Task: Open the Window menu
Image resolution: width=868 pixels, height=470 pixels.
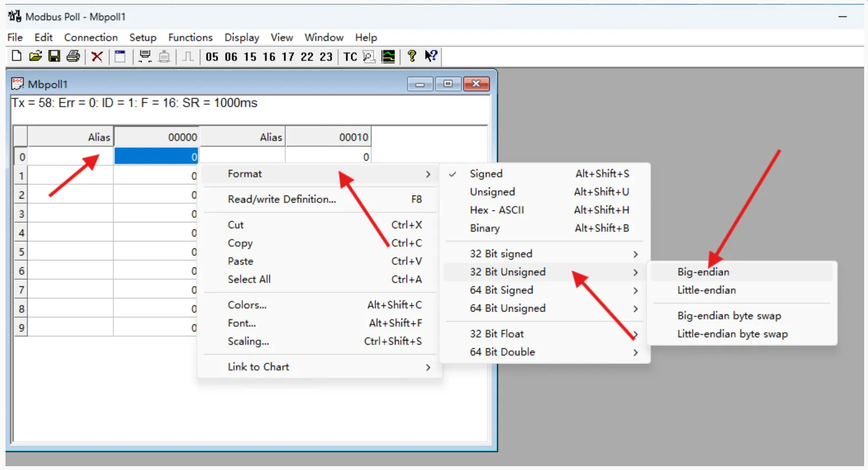Action: [x=324, y=37]
